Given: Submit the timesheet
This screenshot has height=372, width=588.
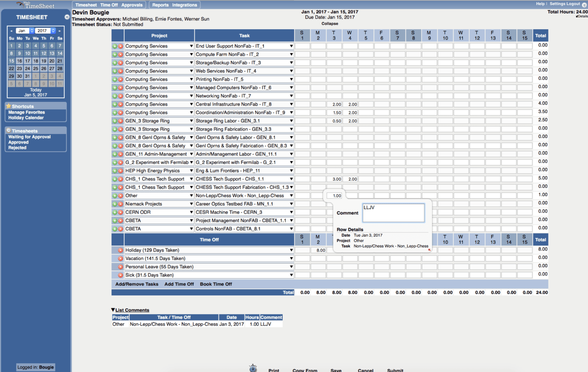Looking at the screenshot, I should coord(395,370).
